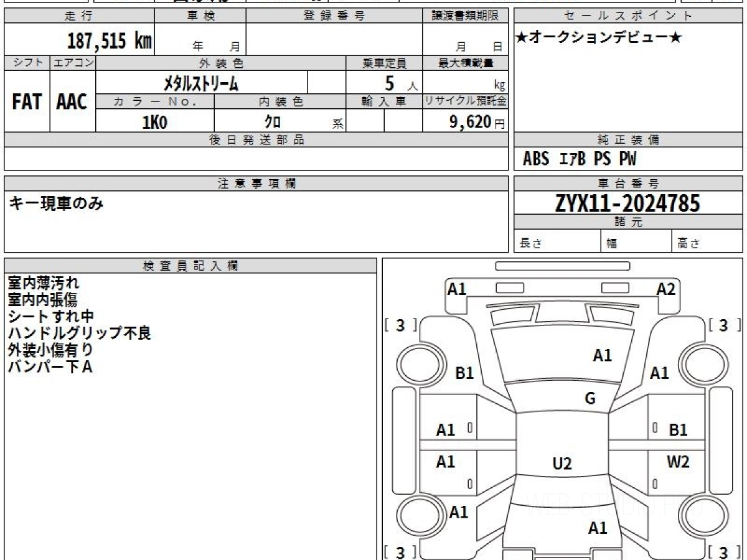Select the 登録番号 header
Screen dimensions: 747x560
(334, 16)
